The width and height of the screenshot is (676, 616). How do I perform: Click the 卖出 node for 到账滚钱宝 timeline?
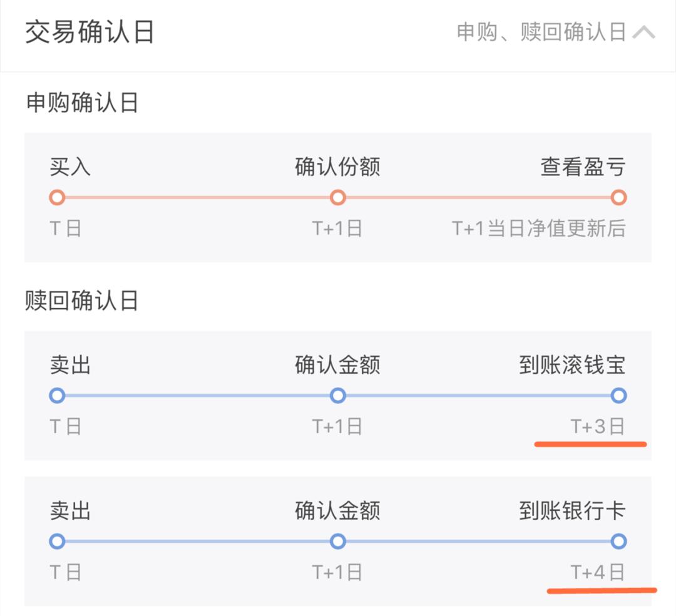58,396
